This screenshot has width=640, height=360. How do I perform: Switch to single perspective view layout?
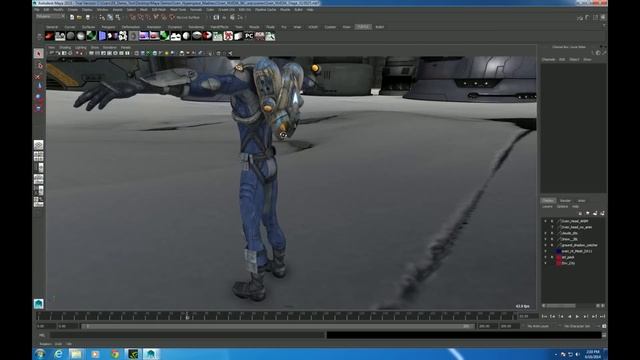pyautogui.click(x=39, y=145)
